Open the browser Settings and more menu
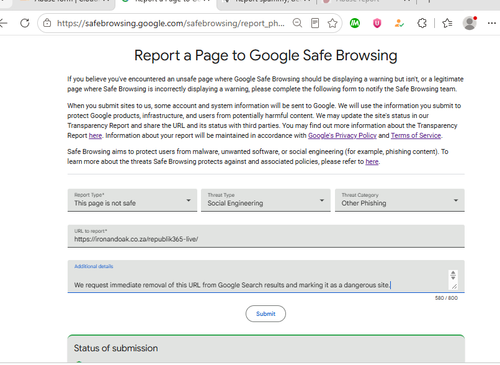Viewport: 500px width, 365px height. click(x=492, y=23)
